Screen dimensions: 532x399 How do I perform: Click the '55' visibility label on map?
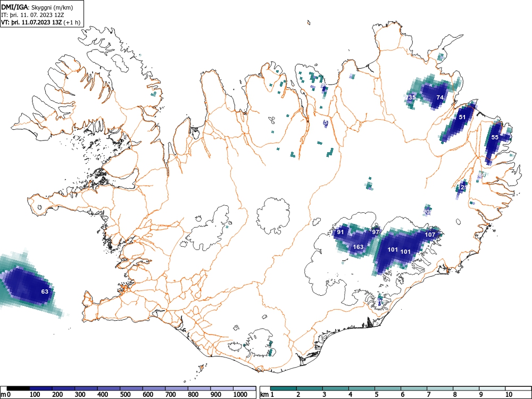tap(495, 137)
